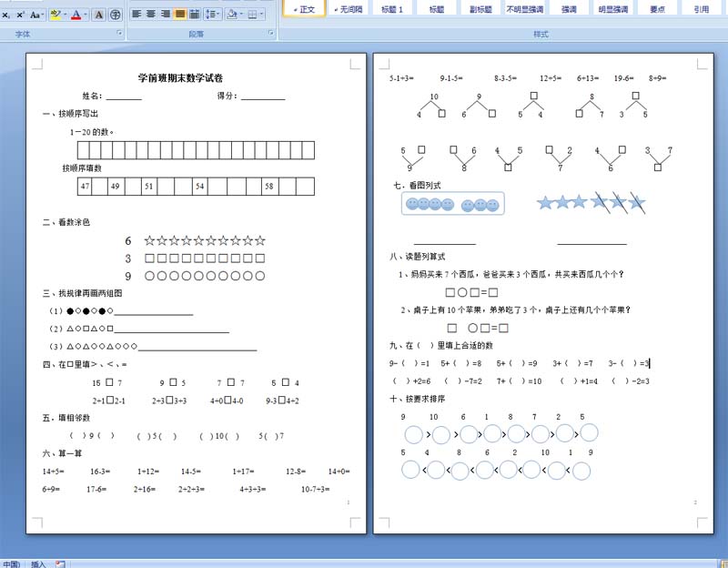Select the 标题 style

click(x=437, y=8)
